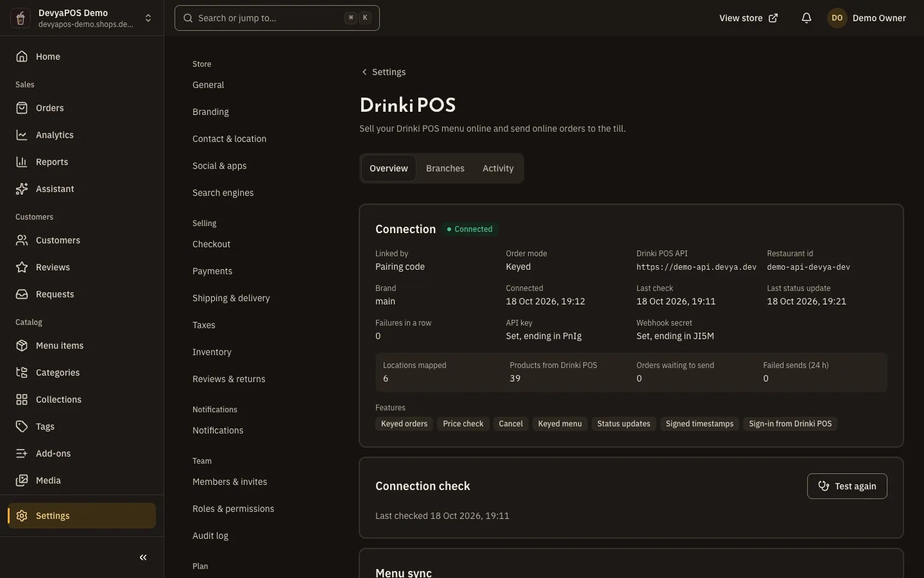Open Orders via its bag icon
924x578 pixels.
pyautogui.click(x=22, y=108)
